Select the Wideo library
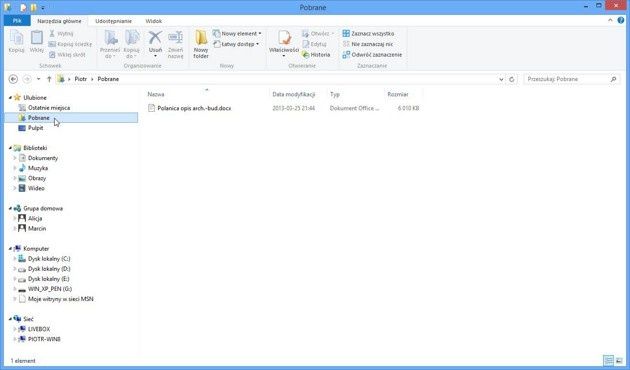Screen dimensions: 630x370 point(36,188)
